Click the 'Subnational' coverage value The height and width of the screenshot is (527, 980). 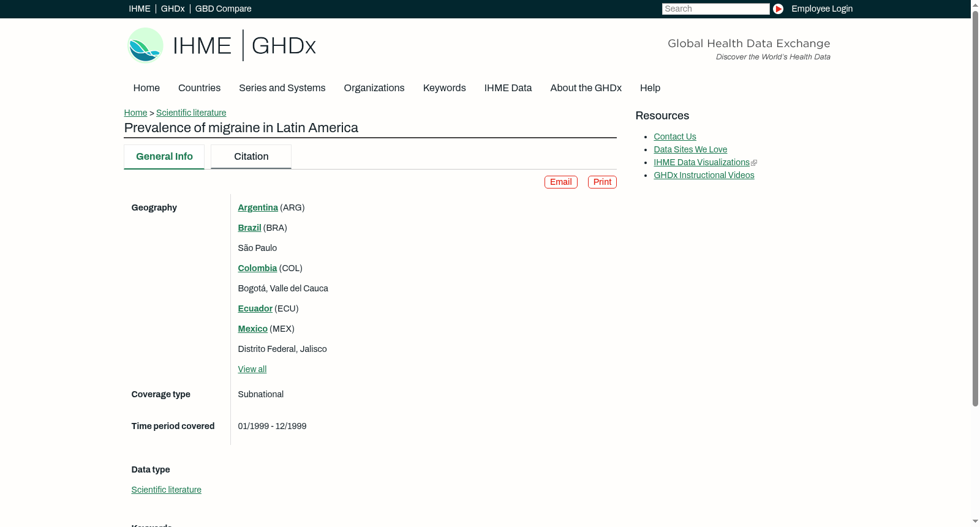261,394
